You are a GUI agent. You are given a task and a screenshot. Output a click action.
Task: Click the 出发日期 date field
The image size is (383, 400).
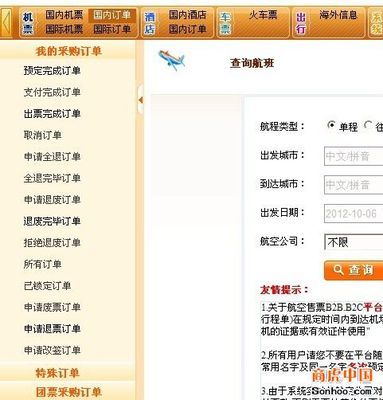click(x=353, y=213)
